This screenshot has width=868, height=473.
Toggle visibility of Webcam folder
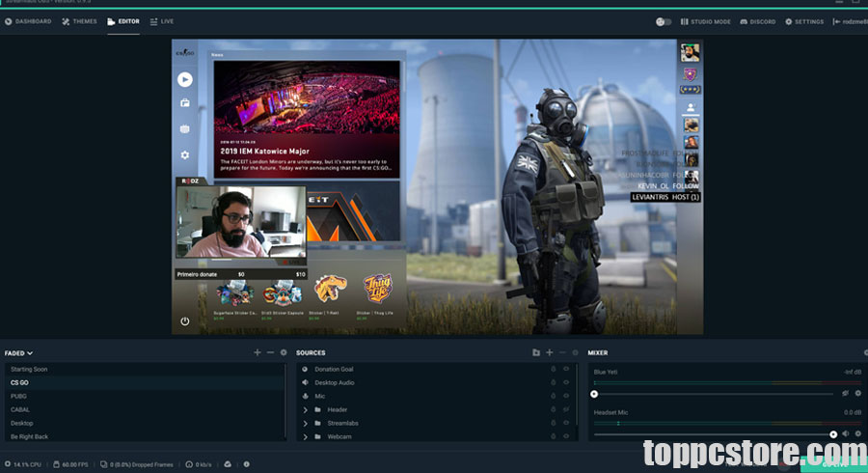click(x=566, y=436)
